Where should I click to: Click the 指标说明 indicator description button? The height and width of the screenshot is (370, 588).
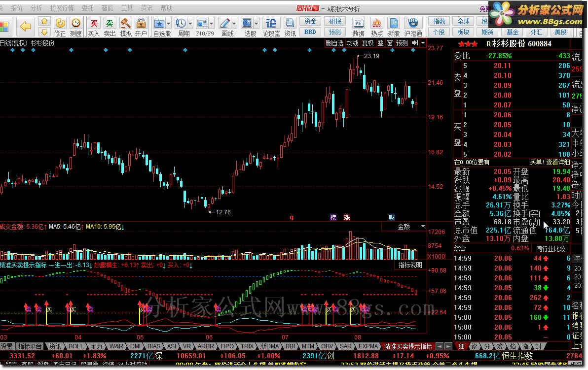(410, 265)
